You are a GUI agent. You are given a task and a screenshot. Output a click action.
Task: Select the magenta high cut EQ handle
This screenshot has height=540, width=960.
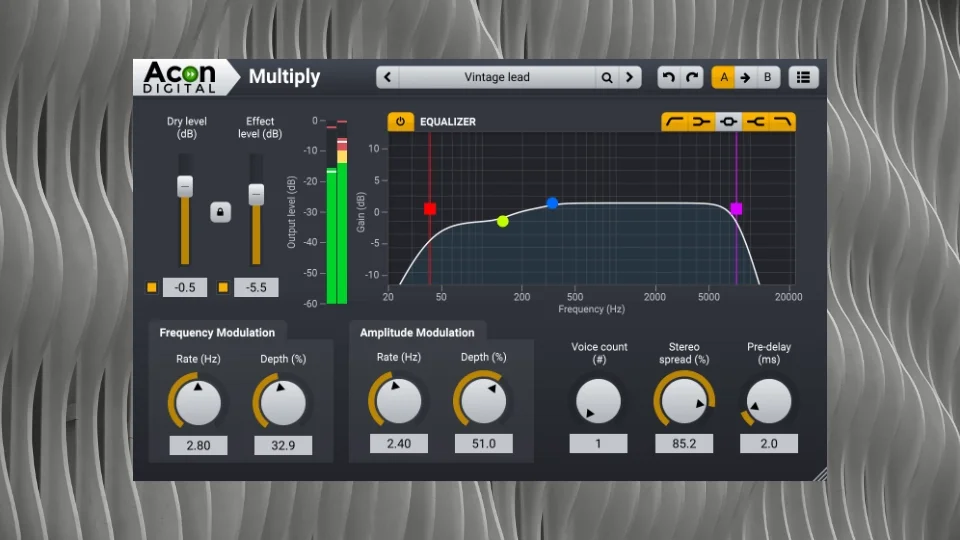(x=736, y=209)
